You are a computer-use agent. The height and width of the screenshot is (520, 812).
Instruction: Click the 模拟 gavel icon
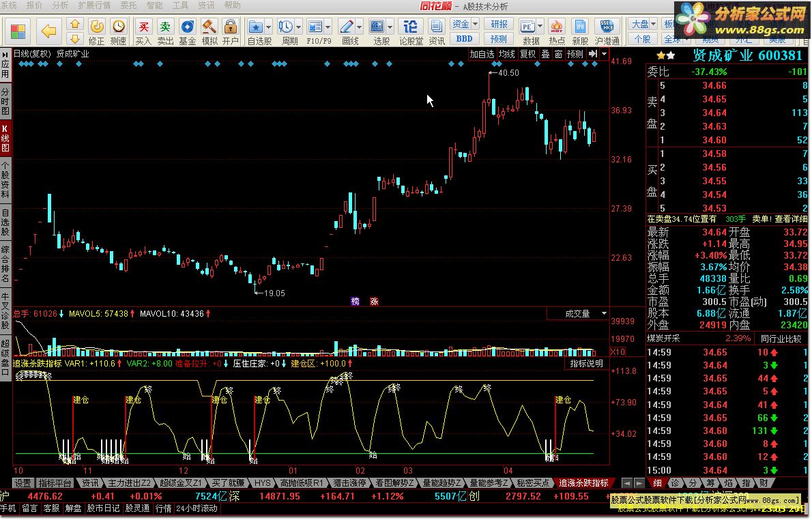tap(209, 27)
